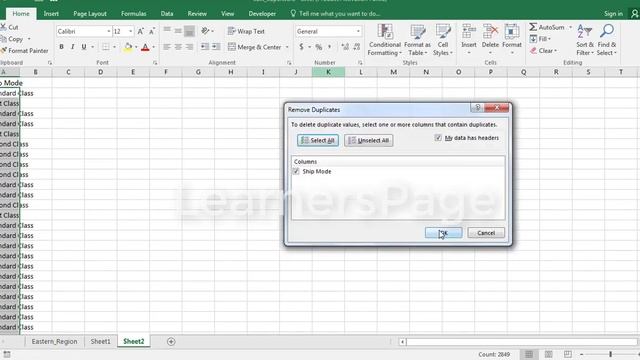Align text right

point(189,47)
